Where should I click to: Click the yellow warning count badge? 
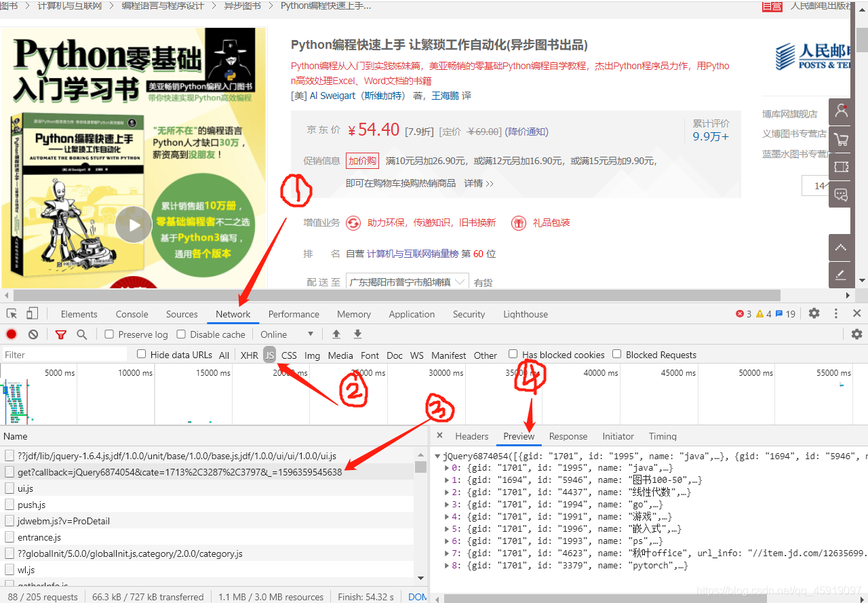point(764,314)
